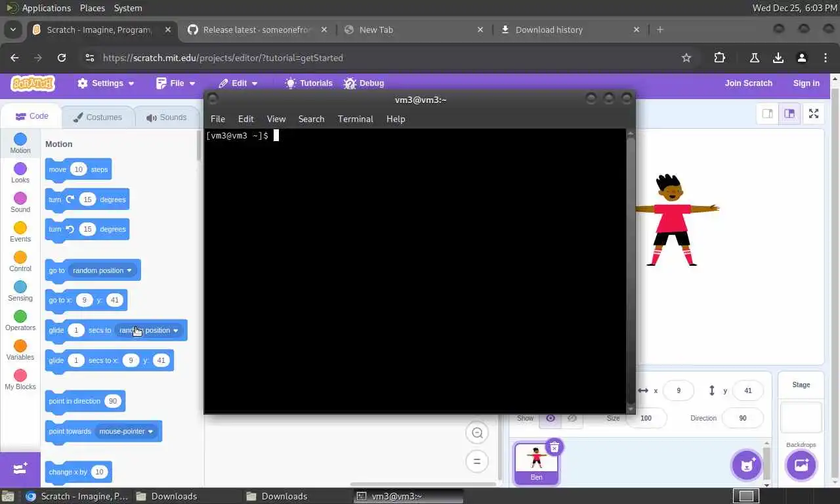Image resolution: width=840 pixels, height=504 pixels.
Task: Select the Operators category circle
Action: (x=20, y=316)
